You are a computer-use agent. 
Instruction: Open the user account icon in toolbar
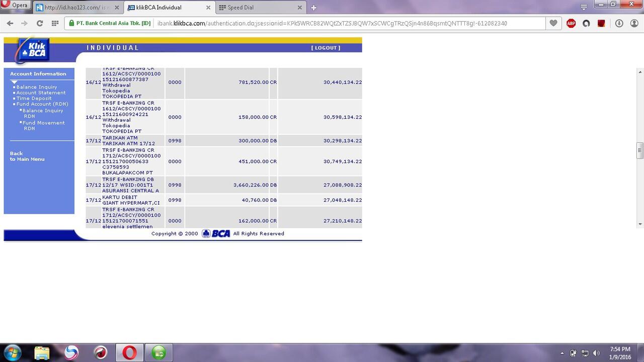click(634, 23)
